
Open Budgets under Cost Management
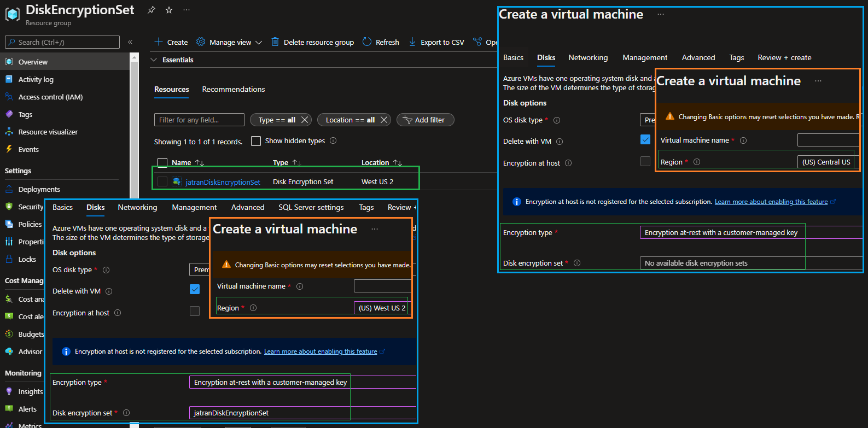pos(23,334)
